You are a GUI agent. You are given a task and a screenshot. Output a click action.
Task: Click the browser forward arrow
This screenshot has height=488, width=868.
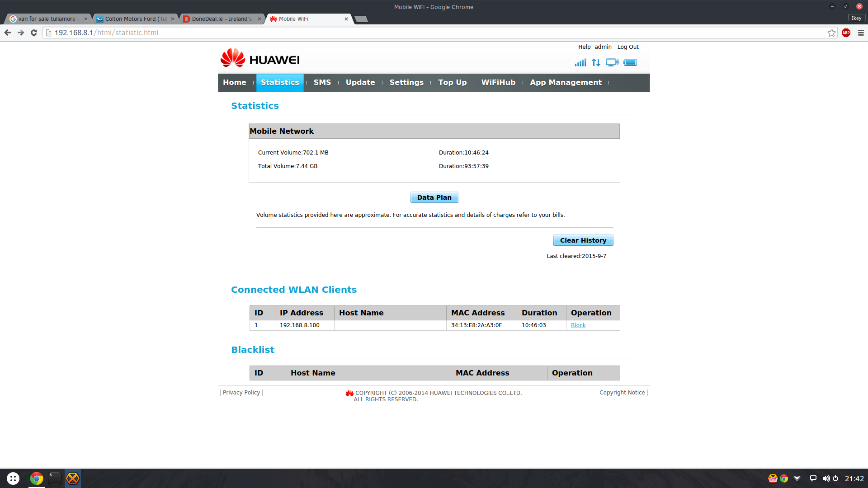click(x=21, y=33)
